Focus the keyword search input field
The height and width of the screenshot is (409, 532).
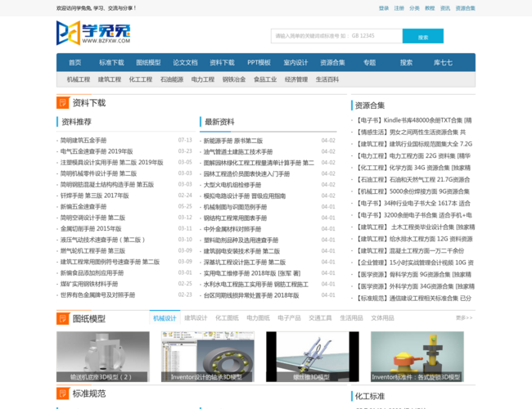[336, 36]
